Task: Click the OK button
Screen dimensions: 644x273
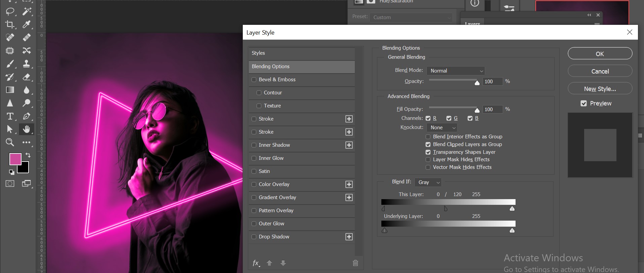Action: (600, 54)
